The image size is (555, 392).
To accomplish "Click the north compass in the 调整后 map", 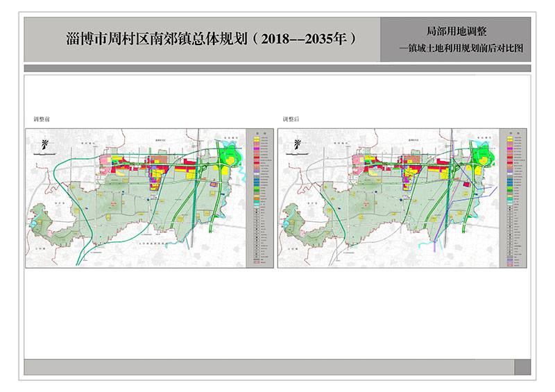I will coord(298,144).
